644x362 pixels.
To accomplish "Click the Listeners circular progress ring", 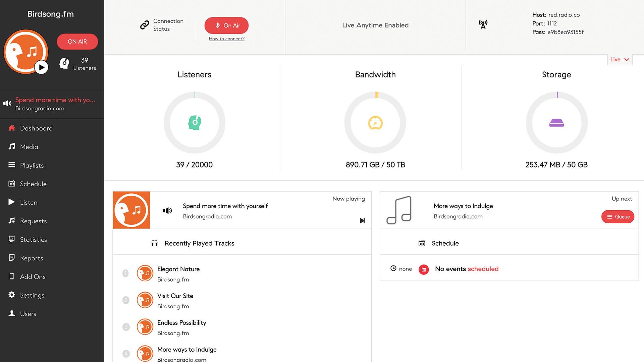I will 167,123.
